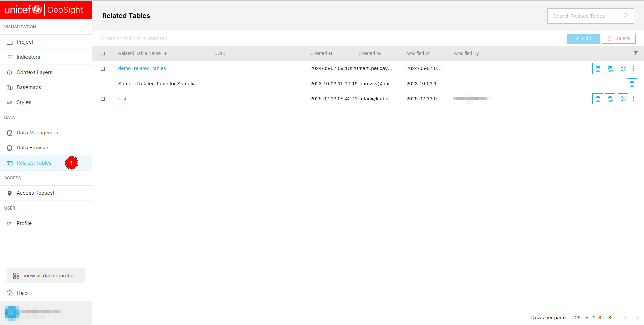Sort by Created at column header
The width and height of the screenshot is (644, 325).
click(x=321, y=53)
